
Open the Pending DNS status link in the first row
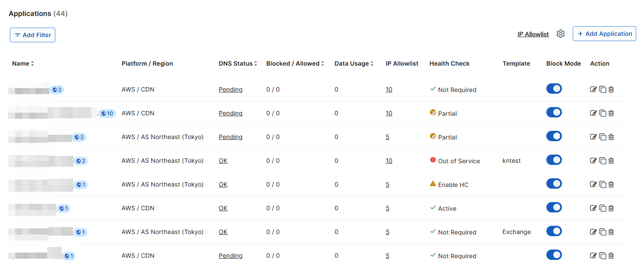click(230, 89)
